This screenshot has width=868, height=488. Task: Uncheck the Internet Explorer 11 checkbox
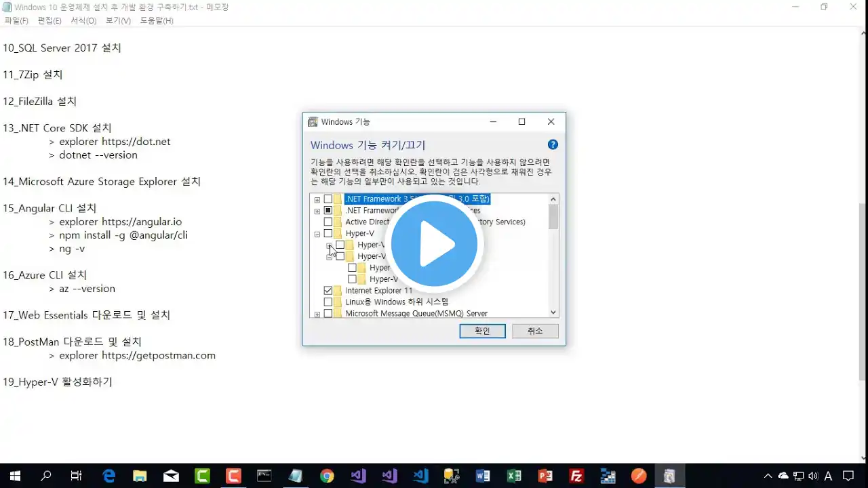tap(328, 290)
